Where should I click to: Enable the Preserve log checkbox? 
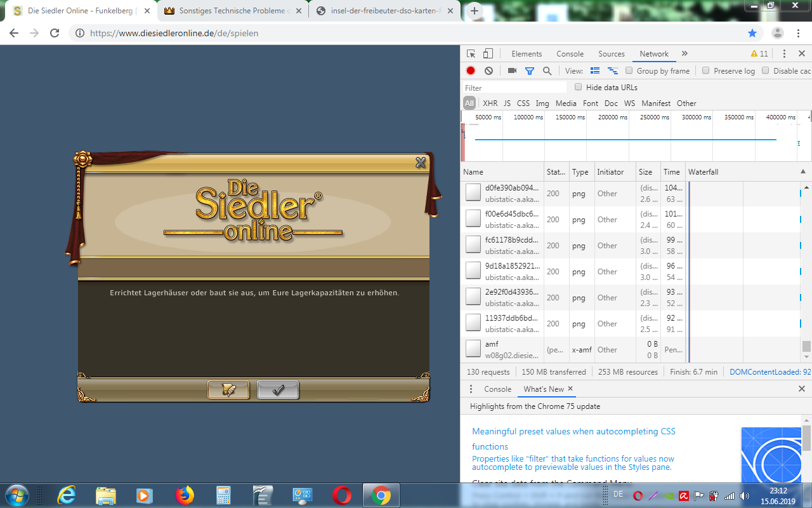[705, 71]
